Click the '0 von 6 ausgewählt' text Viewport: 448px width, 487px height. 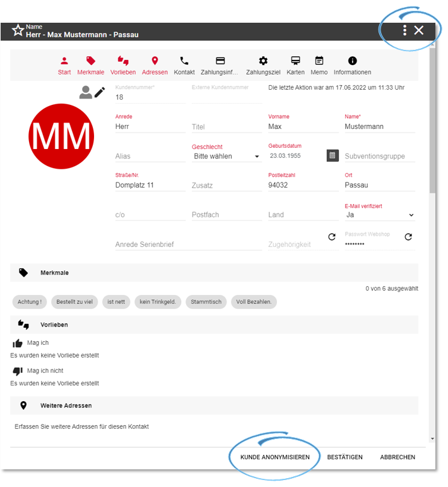click(x=392, y=288)
